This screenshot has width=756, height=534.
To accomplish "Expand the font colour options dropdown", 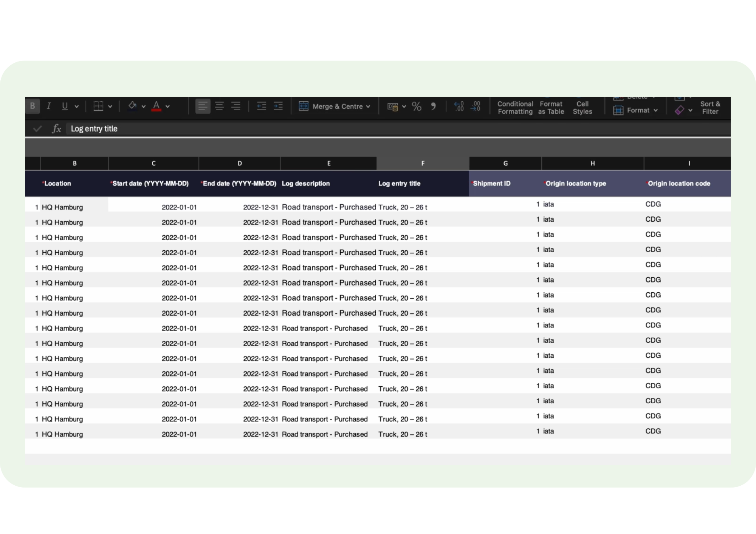I will 167,106.
